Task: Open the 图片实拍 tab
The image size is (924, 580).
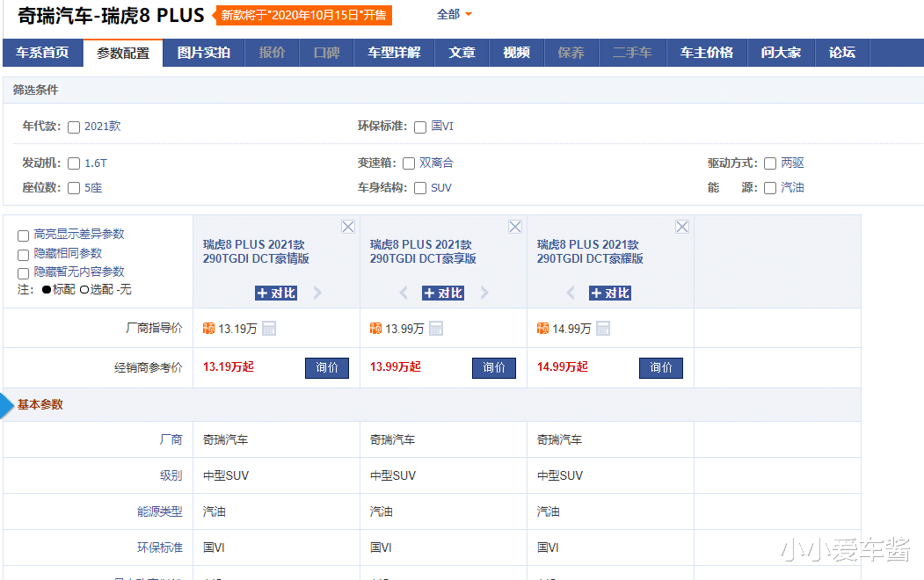Action: click(x=203, y=53)
